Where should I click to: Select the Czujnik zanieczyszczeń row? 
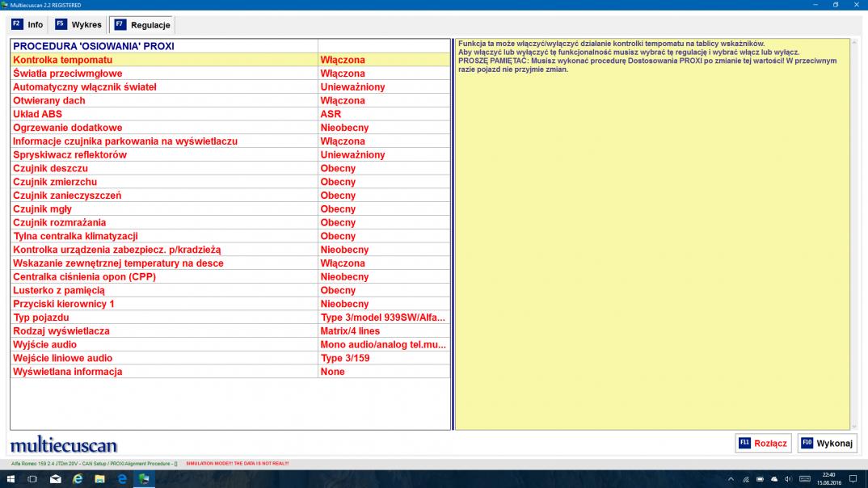[x=230, y=196]
